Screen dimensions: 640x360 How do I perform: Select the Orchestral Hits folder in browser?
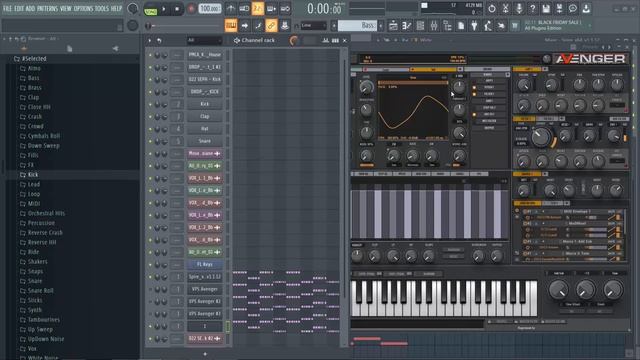(46, 213)
